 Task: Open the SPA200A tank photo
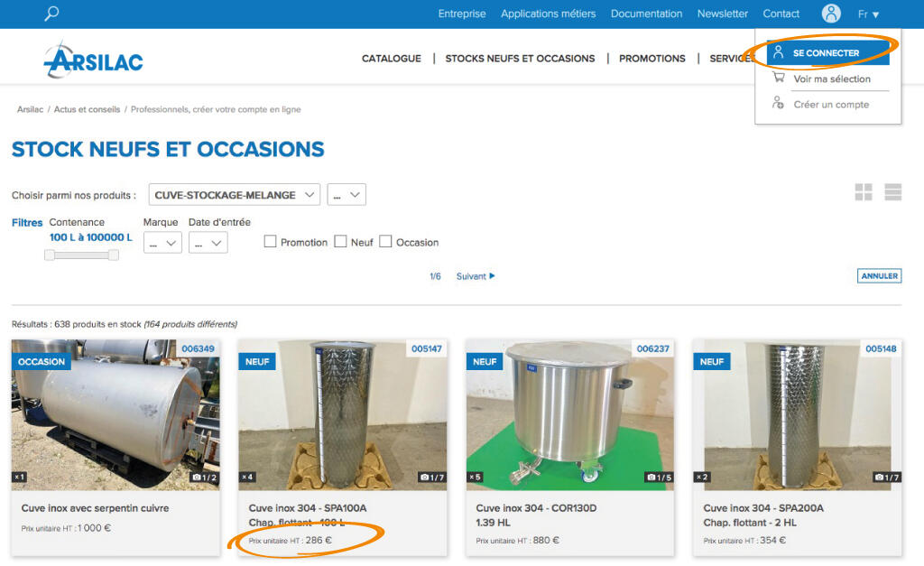[798, 414]
